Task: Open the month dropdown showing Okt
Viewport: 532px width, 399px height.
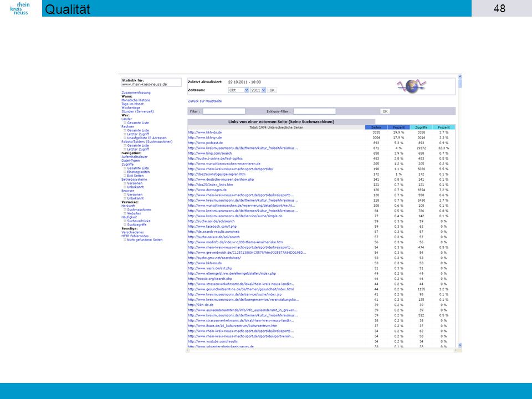Action: pos(238,90)
